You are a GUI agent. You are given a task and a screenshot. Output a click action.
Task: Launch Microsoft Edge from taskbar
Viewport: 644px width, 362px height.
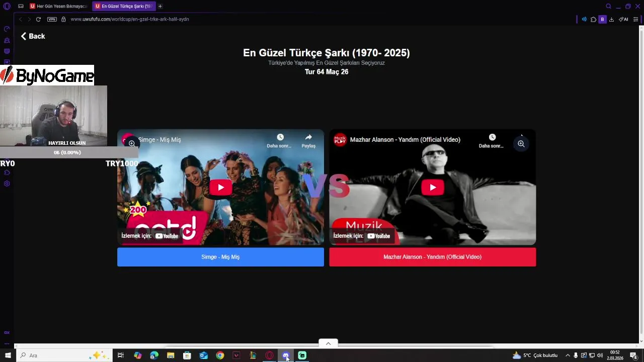154,355
